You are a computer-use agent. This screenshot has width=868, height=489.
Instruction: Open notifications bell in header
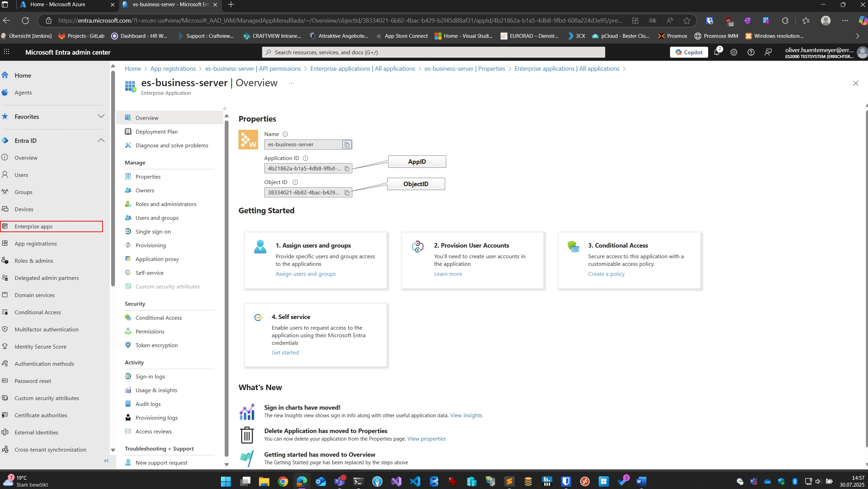[x=717, y=52]
